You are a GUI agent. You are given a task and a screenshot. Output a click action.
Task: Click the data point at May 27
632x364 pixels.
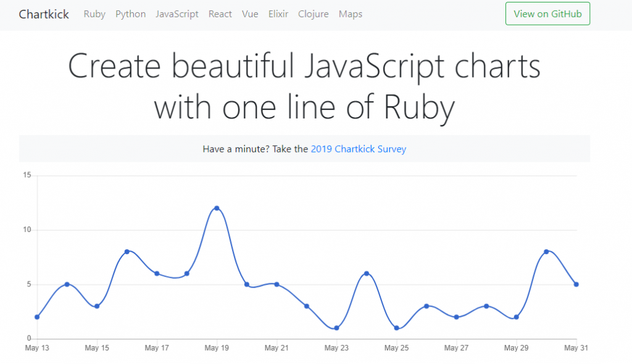tap(456, 317)
